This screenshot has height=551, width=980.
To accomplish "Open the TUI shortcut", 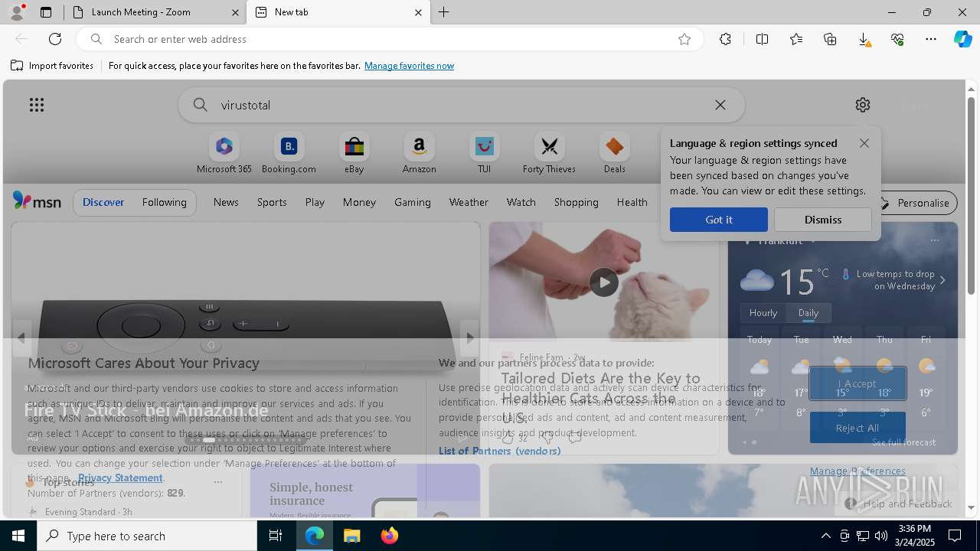I will [x=484, y=154].
